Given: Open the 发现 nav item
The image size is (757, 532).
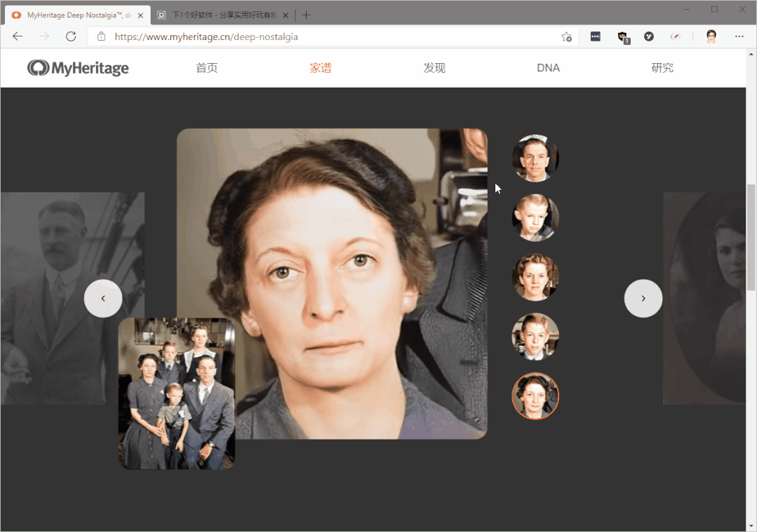Looking at the screenshot, I should [x=434, y=68].
